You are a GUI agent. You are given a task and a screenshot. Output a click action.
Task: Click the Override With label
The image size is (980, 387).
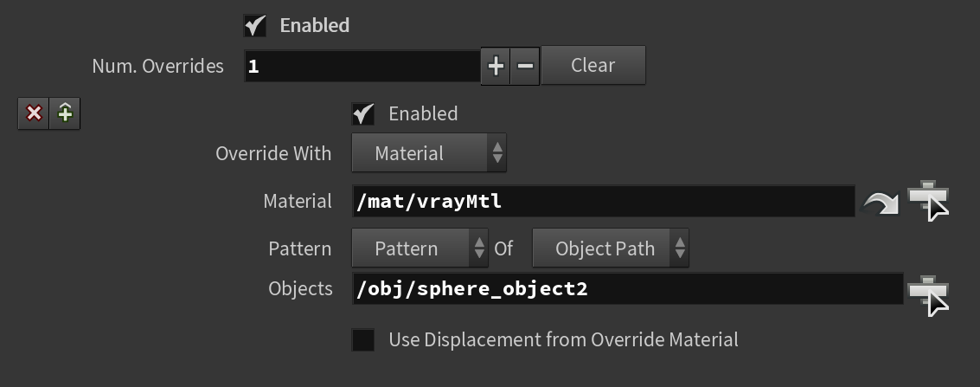point(273,154)
